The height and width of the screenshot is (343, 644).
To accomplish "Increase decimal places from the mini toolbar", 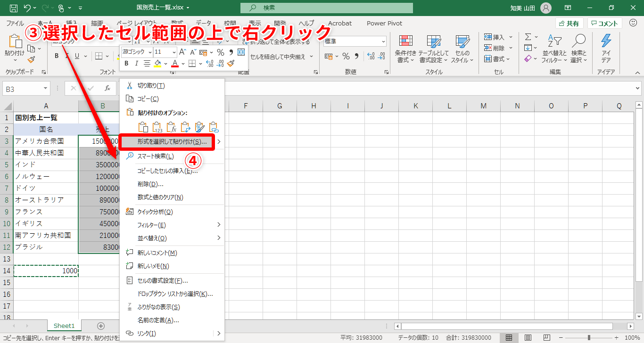I will 209,63.
